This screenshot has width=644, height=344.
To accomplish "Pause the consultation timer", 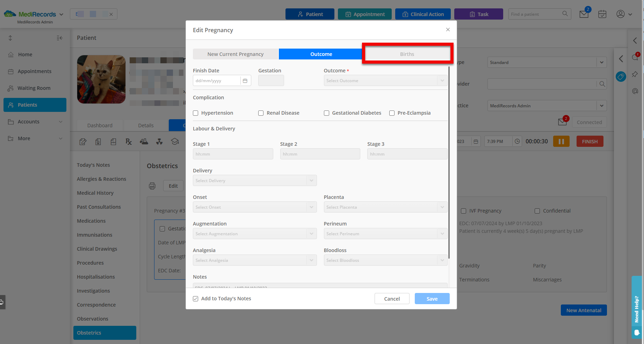I will pyautogui.click(x=561, y=141).
